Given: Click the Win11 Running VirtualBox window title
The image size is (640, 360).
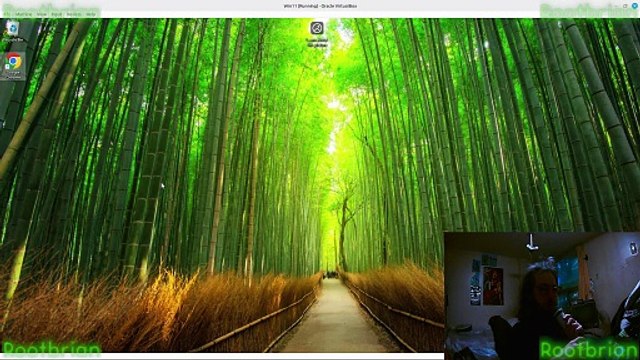Looking at the screenshot, I should click(320, 6).
